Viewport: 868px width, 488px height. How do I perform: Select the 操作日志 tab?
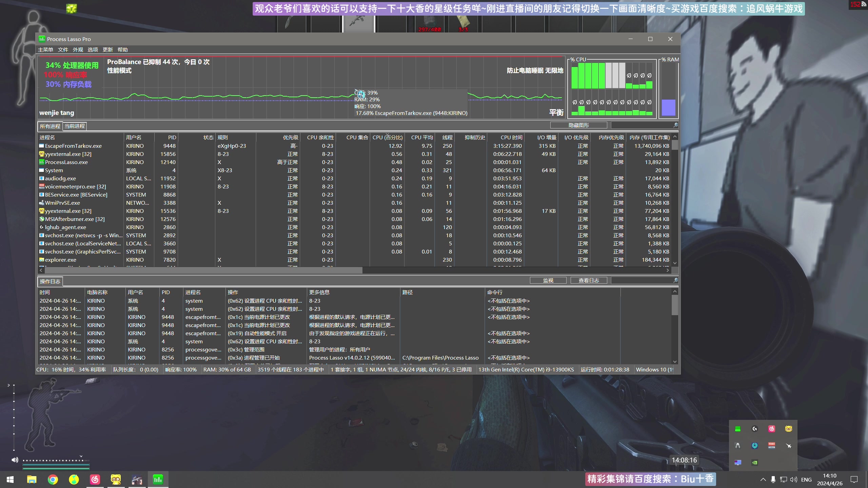click(x=50, y=281)
